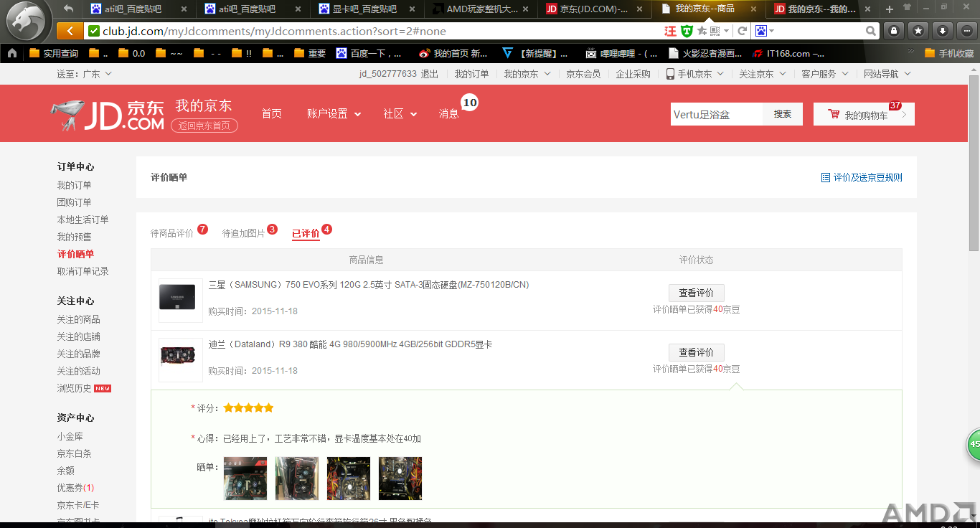
Task: Expand the 账户设置 menu
Action: pos(334,113)
